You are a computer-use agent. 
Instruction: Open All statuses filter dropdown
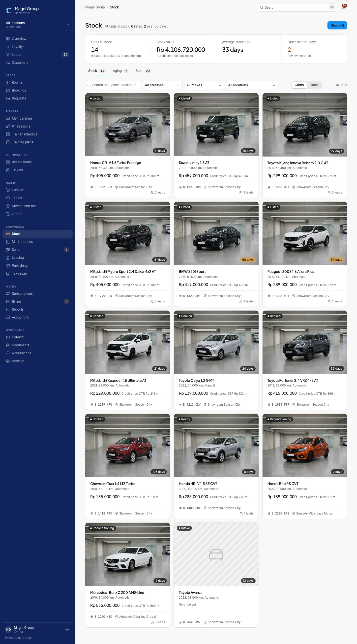pos(162,85)
